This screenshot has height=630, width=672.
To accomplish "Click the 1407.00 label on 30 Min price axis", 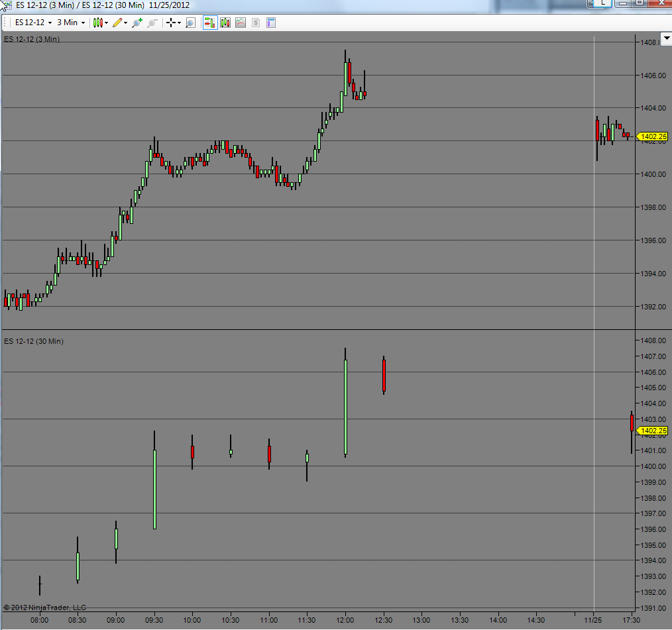I will click(653, 356).
